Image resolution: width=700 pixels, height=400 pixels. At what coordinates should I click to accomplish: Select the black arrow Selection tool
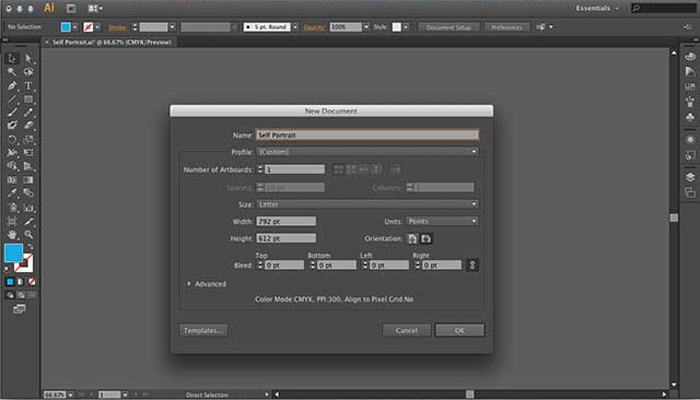pyautogui.click(x=11, y=60)
